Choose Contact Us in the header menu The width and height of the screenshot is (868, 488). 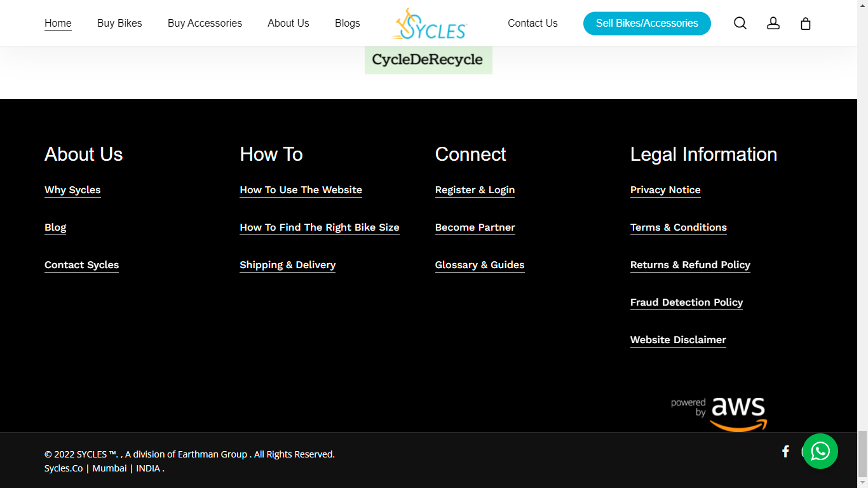coord(532,23)
